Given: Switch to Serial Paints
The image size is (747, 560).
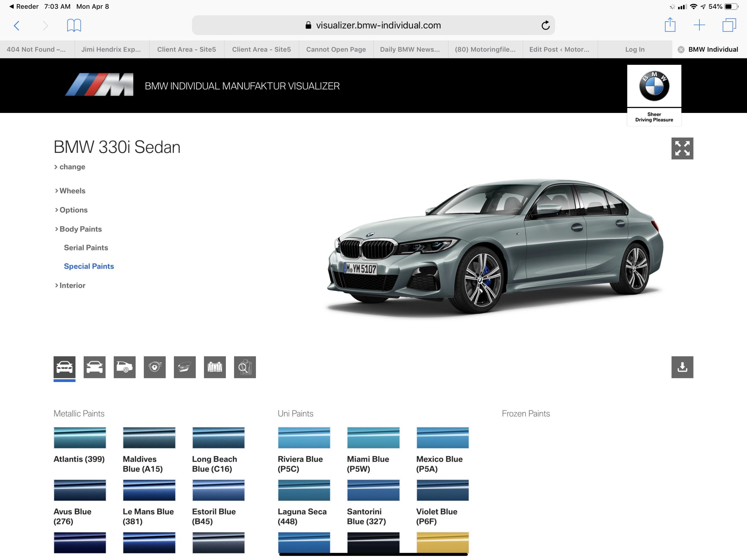Looking at the screenshot, I should tap(86, 247).
